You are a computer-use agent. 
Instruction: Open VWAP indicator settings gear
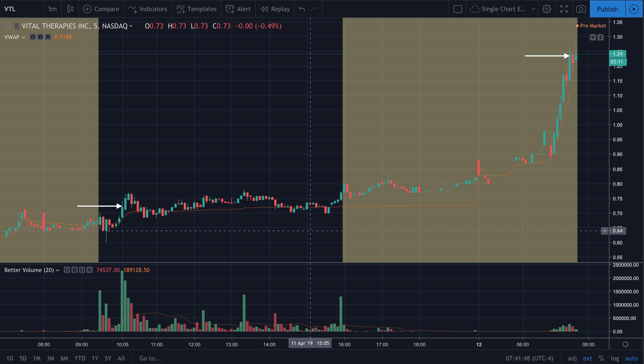pyautogui.click(x=40, y=37)
